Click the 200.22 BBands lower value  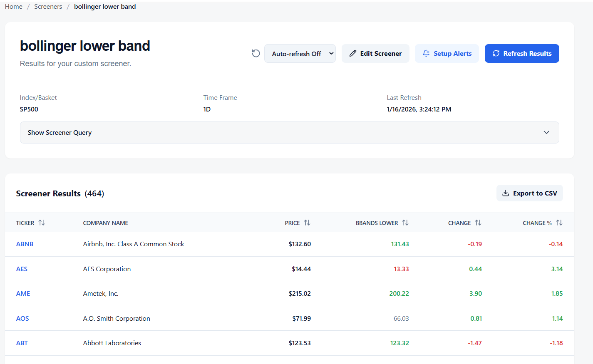click(x=399, y=294)
